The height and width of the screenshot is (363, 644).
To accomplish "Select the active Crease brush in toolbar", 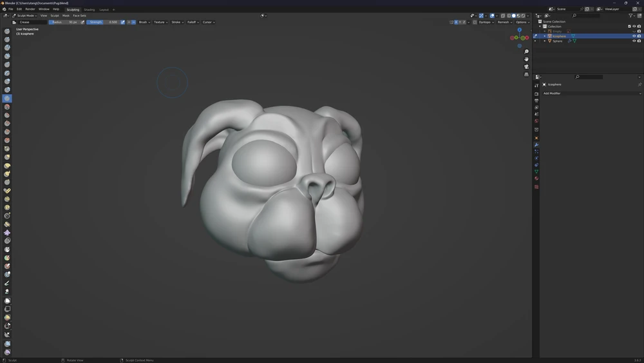I will [x=7, y=99].
